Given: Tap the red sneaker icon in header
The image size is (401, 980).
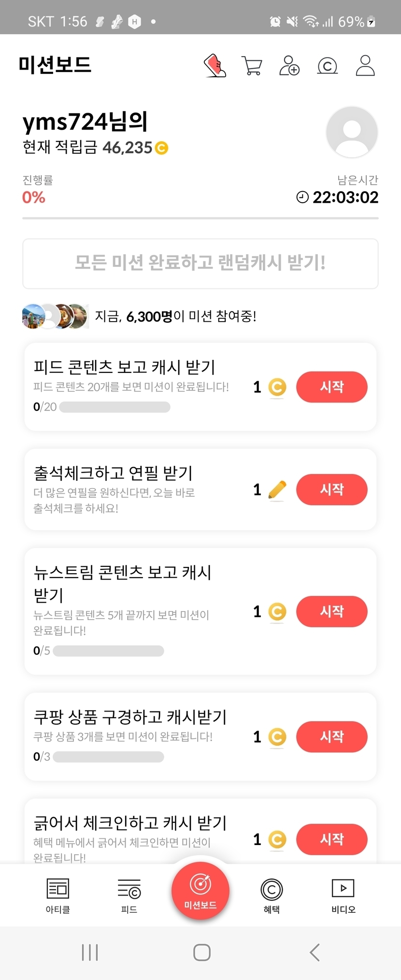Looking at the screenshot, I should 215,66.
